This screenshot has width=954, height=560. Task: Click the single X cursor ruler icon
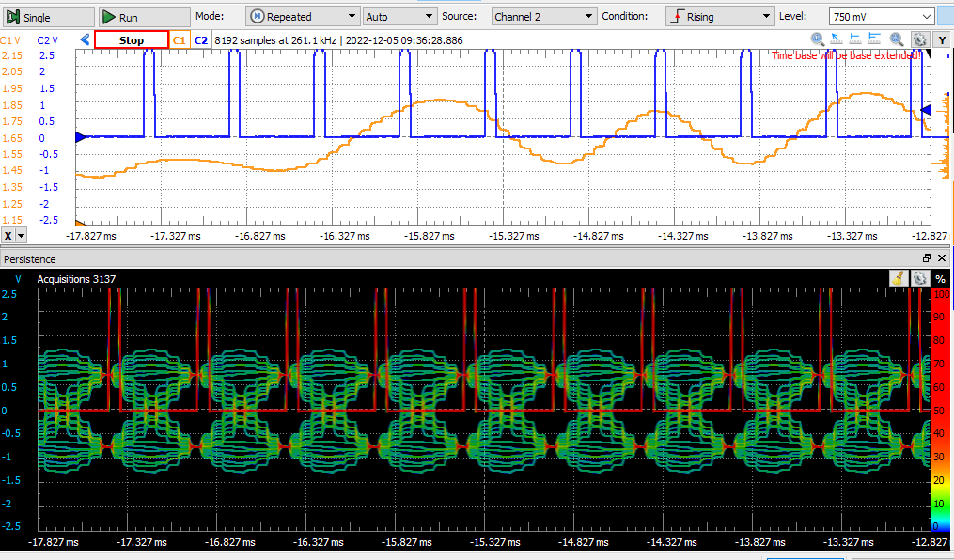click(855, 39)
